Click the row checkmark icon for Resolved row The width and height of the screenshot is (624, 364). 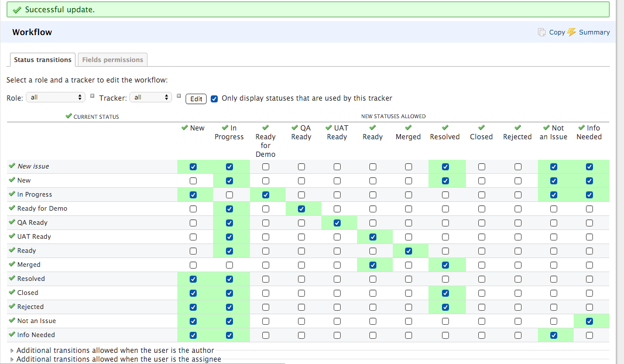click(x=12, y=278)
